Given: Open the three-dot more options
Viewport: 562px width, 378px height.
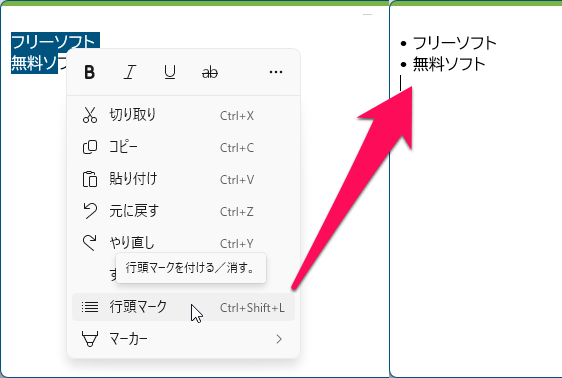Looking at the screenshot, I should coord(276,72).
